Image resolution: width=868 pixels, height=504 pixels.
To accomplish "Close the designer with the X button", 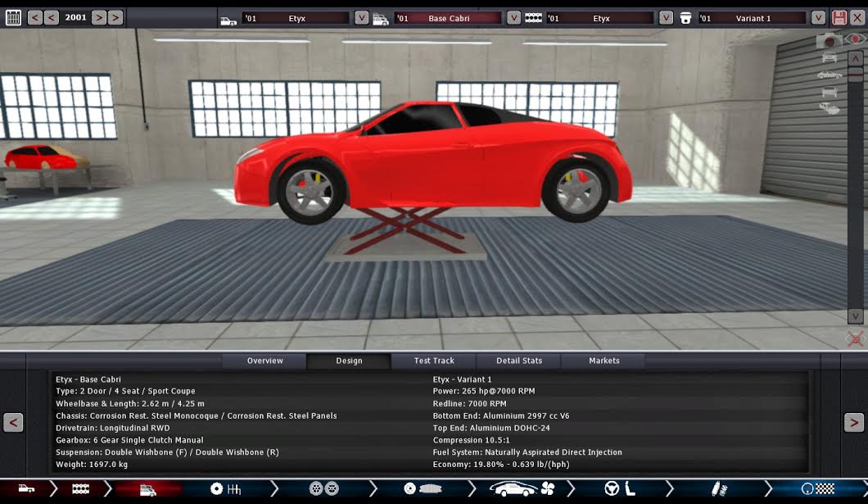I will tap(857, 18).
